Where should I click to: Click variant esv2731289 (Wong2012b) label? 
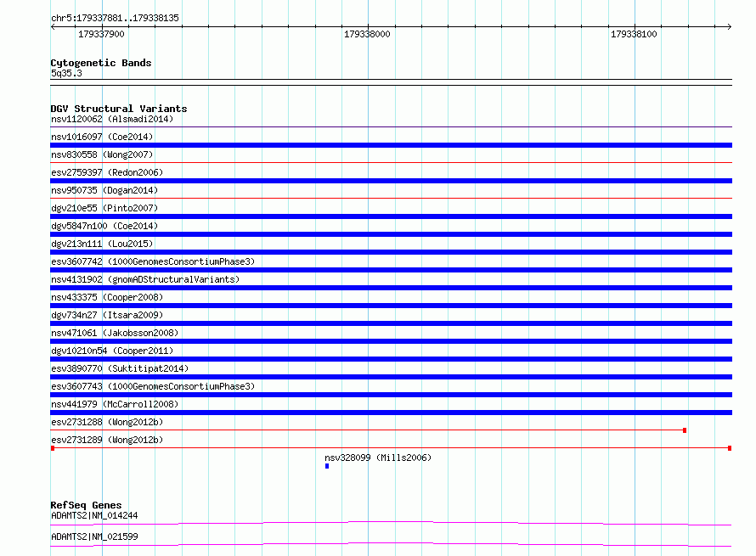pos(107,440)
